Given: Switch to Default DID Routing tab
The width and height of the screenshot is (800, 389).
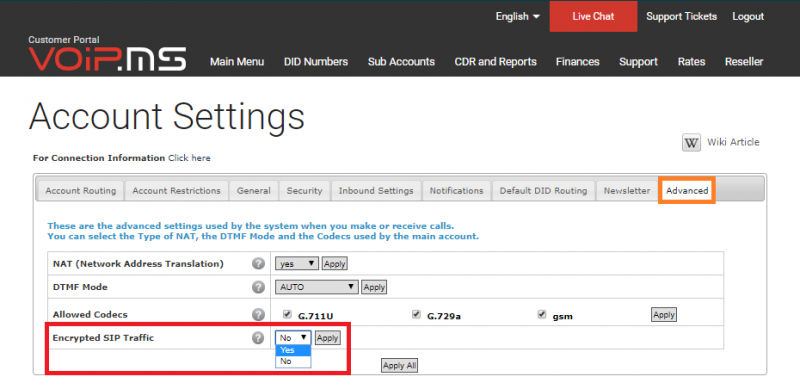Looking at the screenshot, I should pos(543,191).
